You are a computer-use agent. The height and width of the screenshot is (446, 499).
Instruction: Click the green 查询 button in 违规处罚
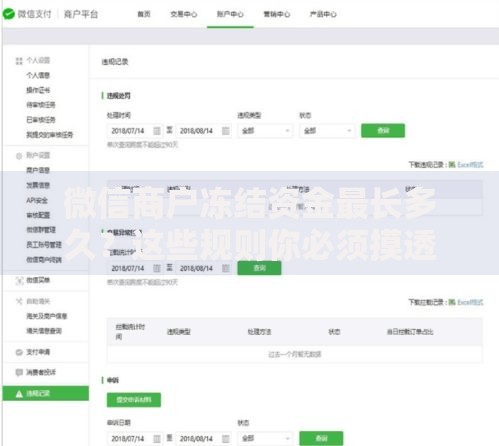click(383, 130)
